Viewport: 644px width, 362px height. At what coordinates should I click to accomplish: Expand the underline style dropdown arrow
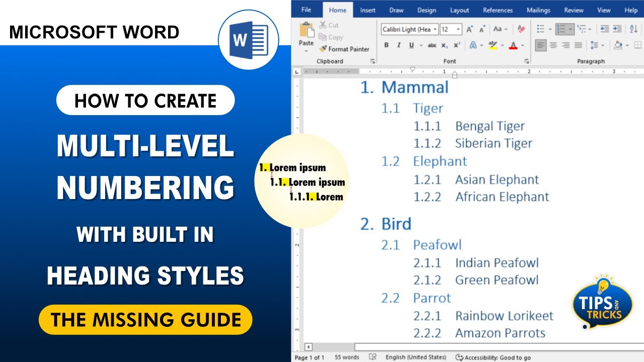[421, 45]
